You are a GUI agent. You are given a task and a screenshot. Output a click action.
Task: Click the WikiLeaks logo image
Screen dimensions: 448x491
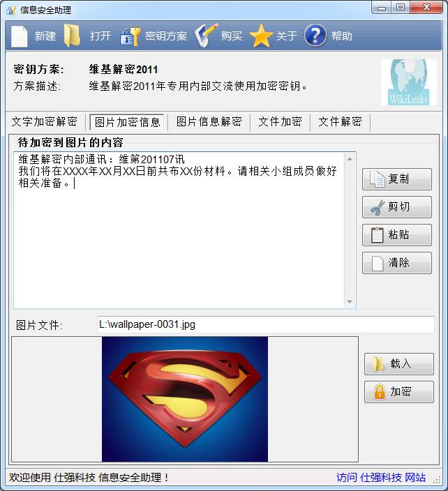pyautogui.click(x=409, y=82)
